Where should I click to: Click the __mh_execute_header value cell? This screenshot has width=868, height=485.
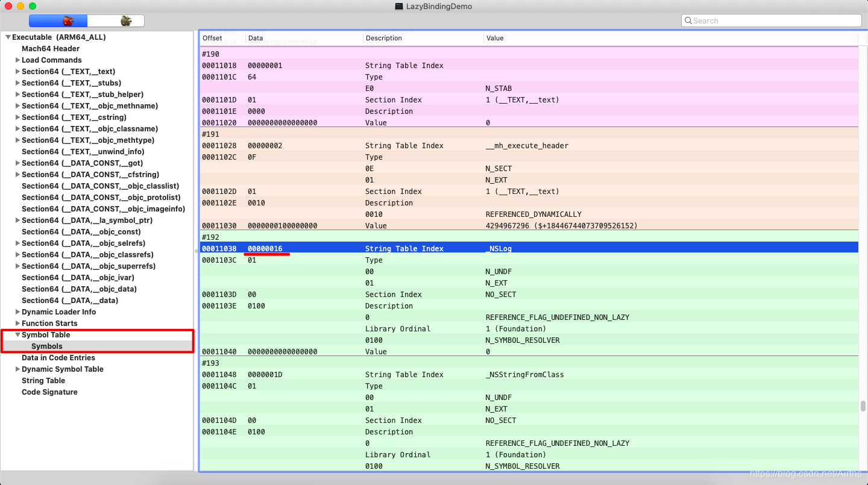527,146
